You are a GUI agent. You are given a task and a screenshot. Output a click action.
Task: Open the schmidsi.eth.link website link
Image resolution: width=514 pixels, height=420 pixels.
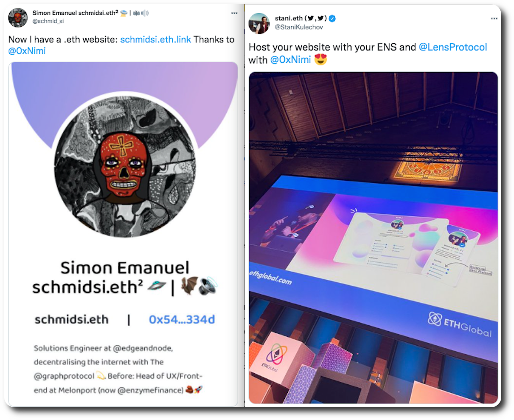coord(155,39)
